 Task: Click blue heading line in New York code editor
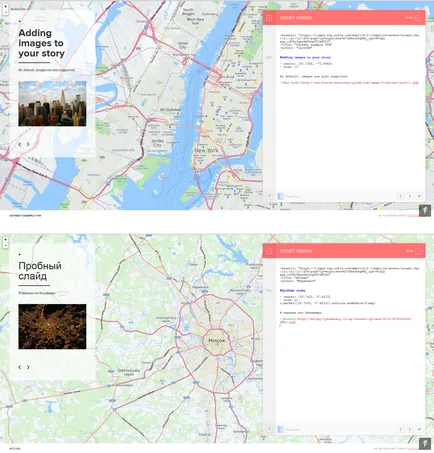(305, 57)
